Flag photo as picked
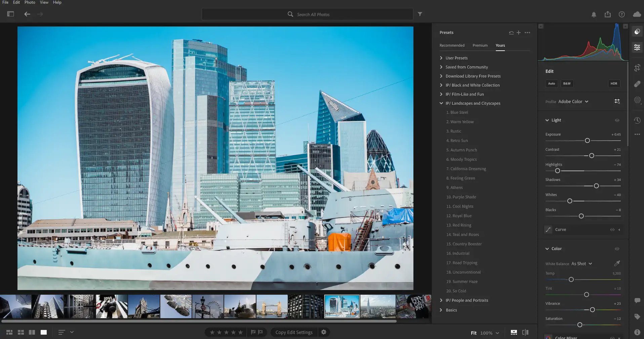644x339 pixels. [253, 332]
